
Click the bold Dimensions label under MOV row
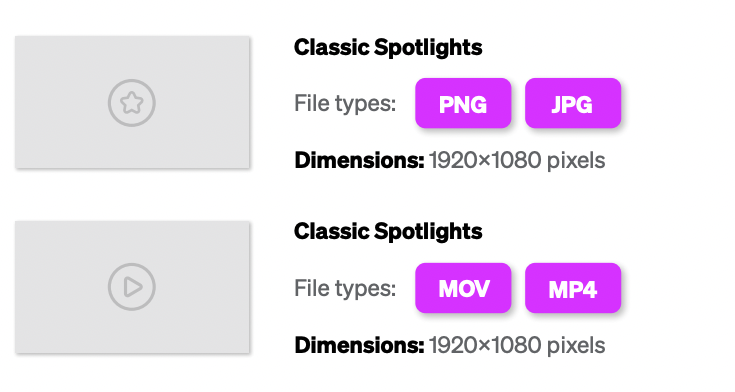(360, 345)
